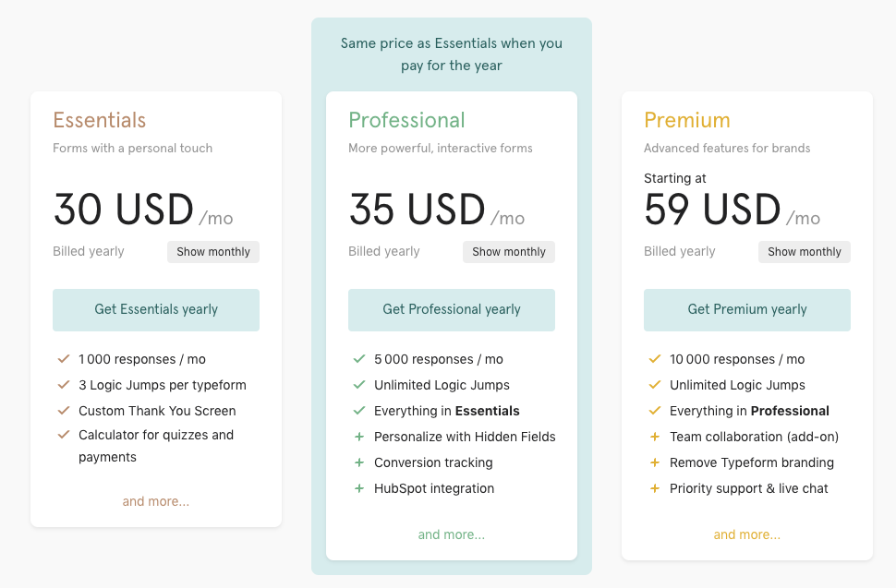This screenshot has height=588, width=896.
Task: Click checkmark beside 10 000 responses / mo
Action: click(655, 359)
